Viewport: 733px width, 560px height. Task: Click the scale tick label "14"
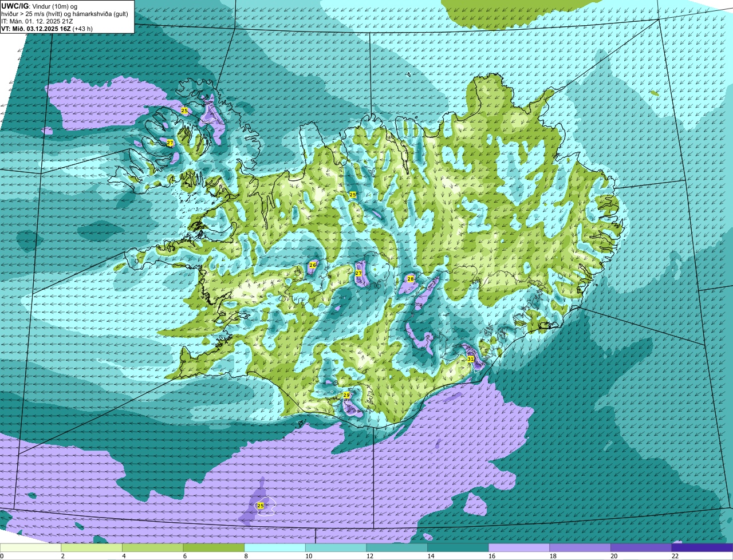[x=431, y=556]
